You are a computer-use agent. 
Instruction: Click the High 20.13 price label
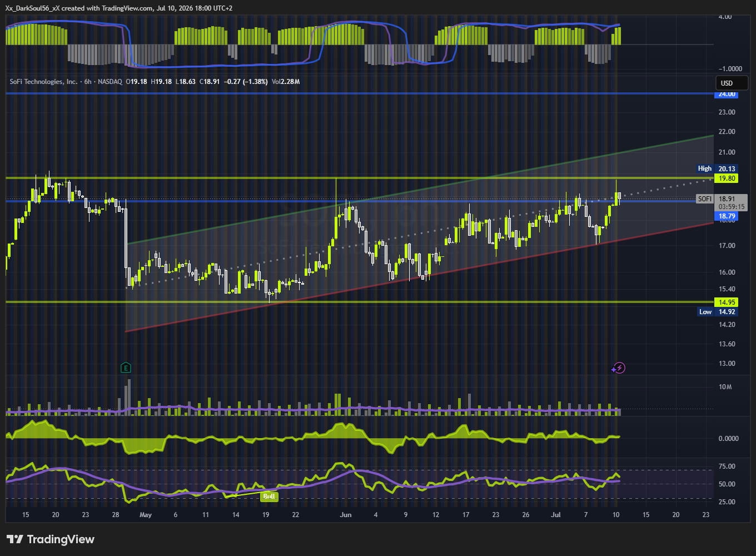pyautogui.click(x=717, y=168)
